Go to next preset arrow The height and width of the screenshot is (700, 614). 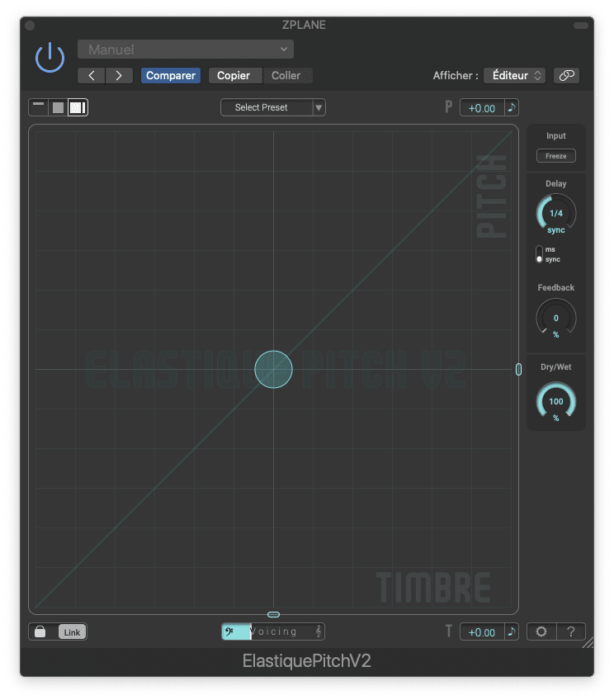119,75
